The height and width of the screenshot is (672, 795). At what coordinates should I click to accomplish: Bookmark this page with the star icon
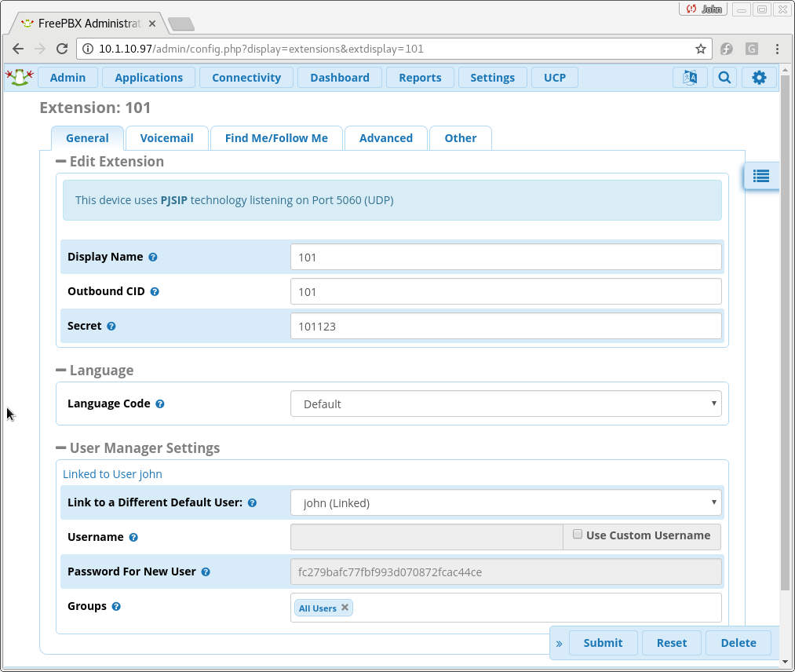click(x=701, y=49)
